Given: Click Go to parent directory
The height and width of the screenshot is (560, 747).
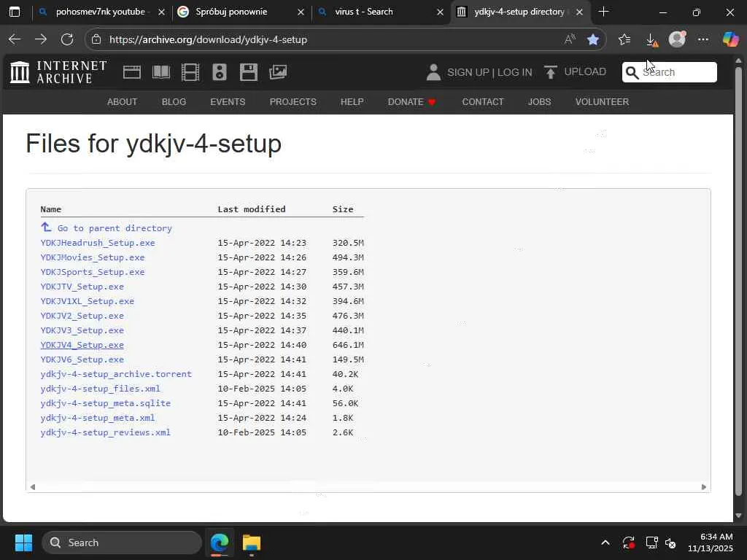Looking at the screenshot, I should pos(115,228).
